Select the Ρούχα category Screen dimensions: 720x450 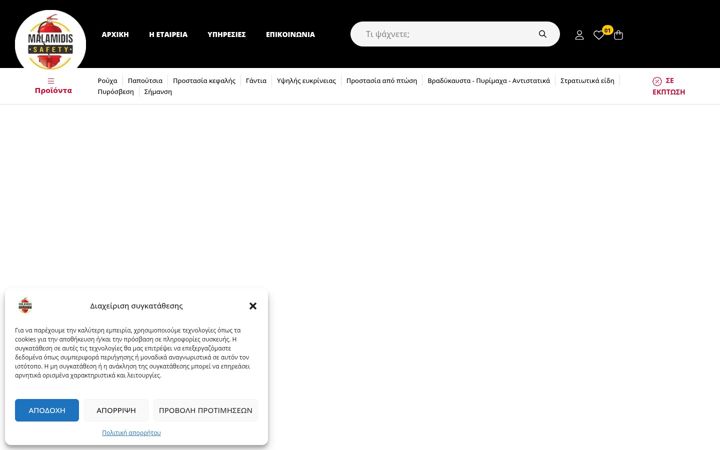point(107,80)
